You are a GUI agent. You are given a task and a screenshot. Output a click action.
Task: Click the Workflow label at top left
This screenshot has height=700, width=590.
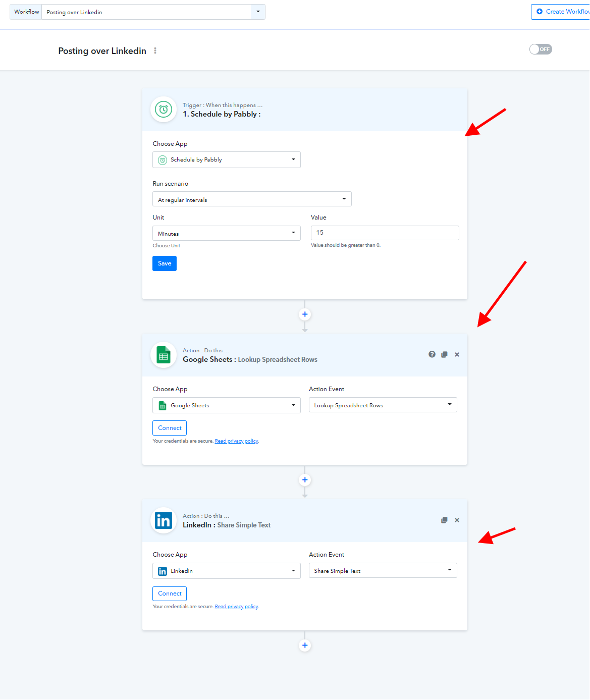(x=26, y=12)
